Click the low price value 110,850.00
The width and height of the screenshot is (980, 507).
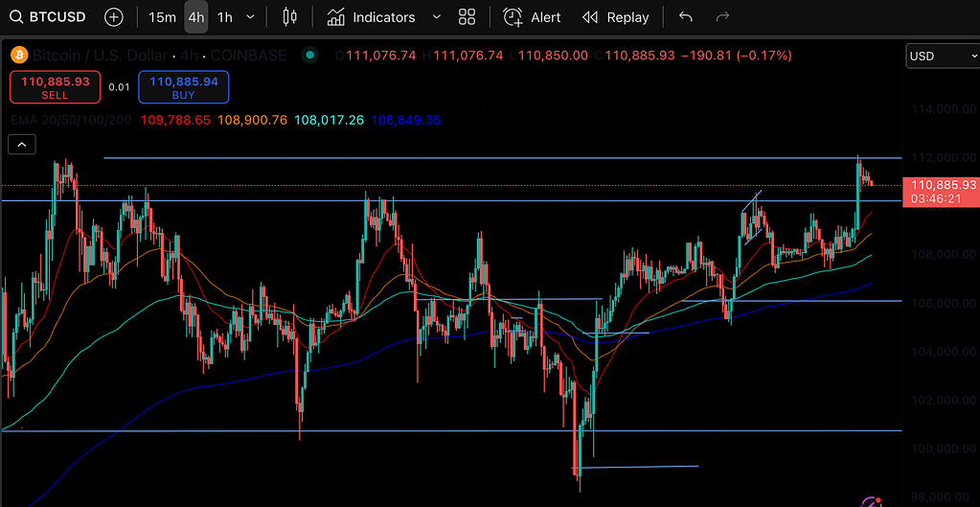tap(553, 56)
